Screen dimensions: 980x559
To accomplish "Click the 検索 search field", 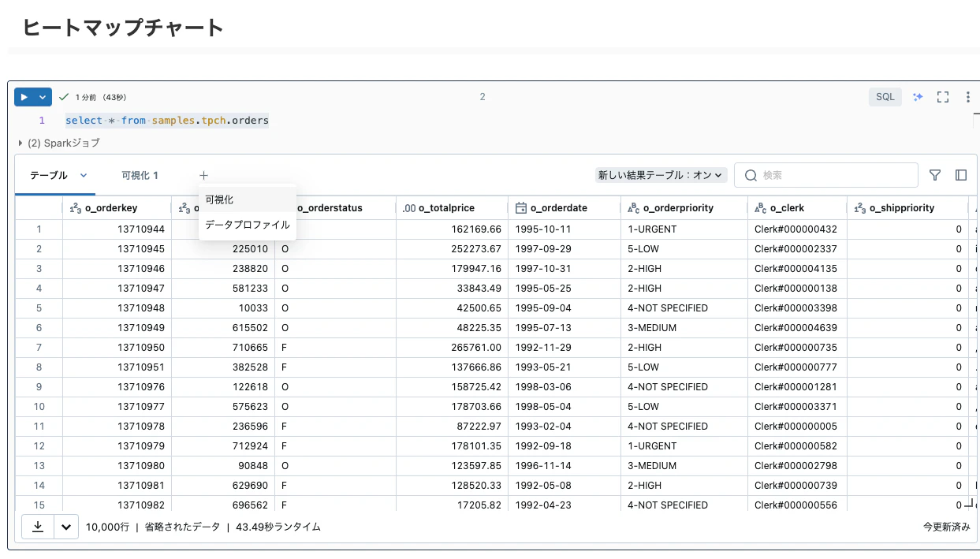I will tap(825, 175).
